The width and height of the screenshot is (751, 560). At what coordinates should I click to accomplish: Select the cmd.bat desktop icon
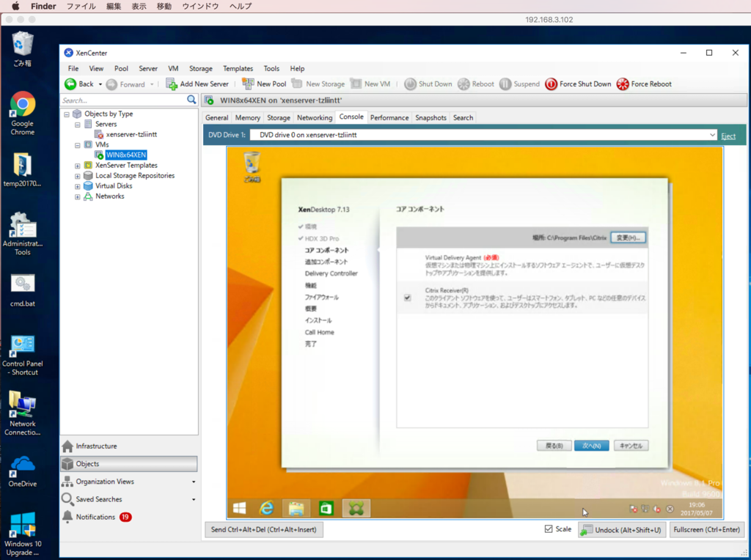coord(23,290)
